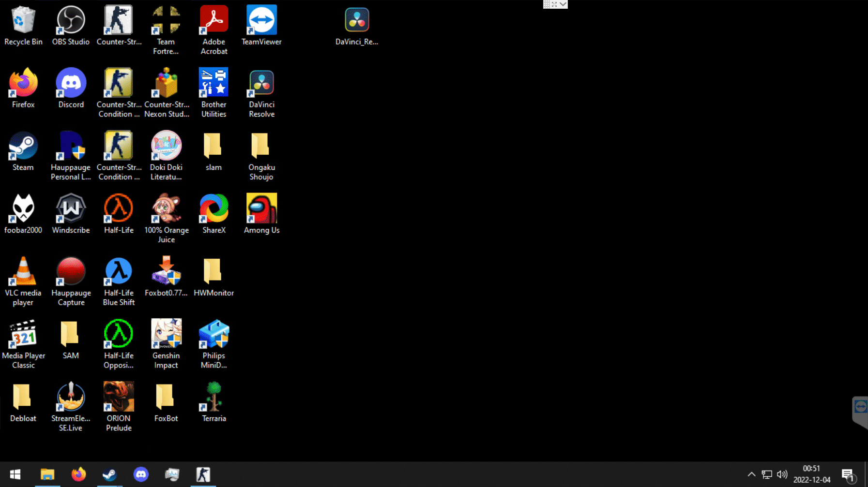Select StreamElements SE.Live shortcut
The width and height of the screenshot is (868, 487).
(71, 408)
